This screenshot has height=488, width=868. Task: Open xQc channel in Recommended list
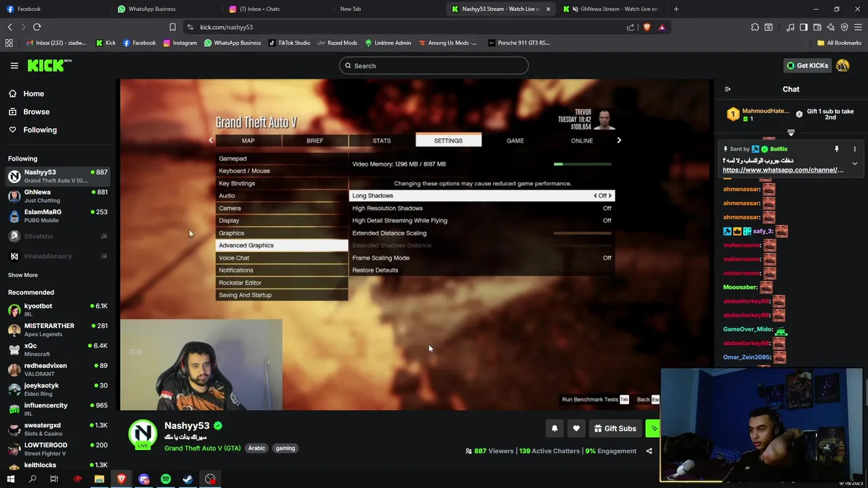(x=58, y=350)
